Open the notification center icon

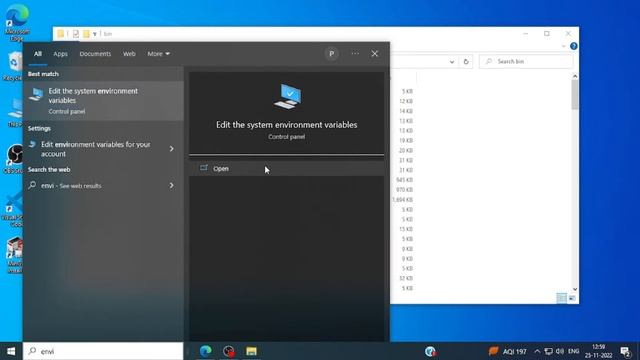626,351
